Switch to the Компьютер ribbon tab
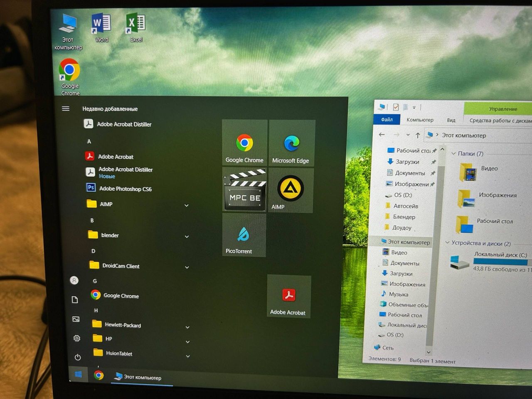 pos(420,120)
